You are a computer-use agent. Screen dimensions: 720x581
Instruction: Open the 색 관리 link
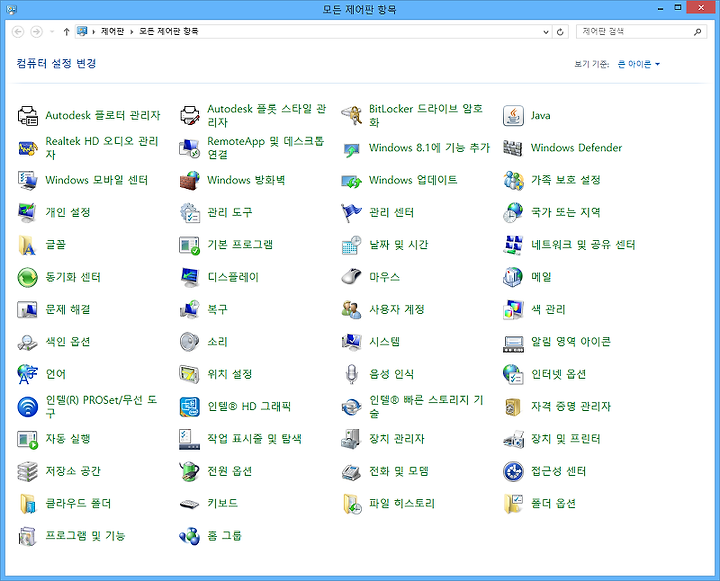click(x=548, y=309)
